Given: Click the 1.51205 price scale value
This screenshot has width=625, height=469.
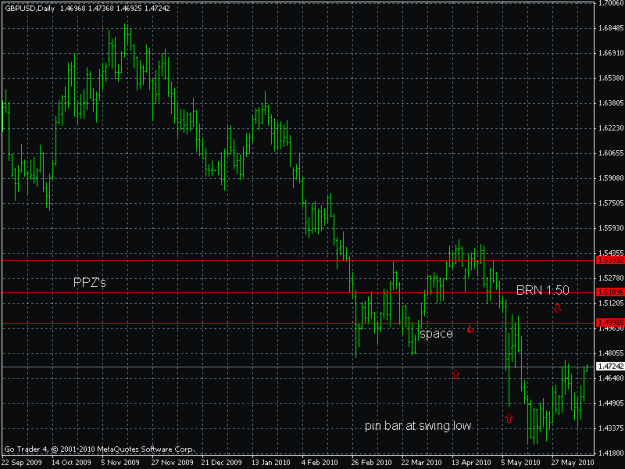Looking at the screenshot, I should 610,303.
